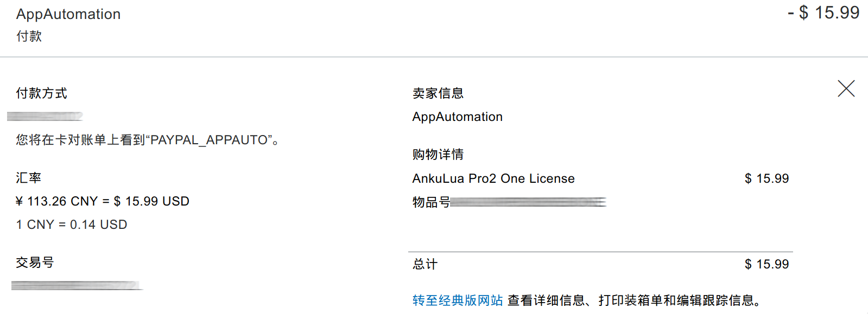Open the 转至经典版网站 link
Image resolution: width=868 pixels, height=314 pixels.
457,300
